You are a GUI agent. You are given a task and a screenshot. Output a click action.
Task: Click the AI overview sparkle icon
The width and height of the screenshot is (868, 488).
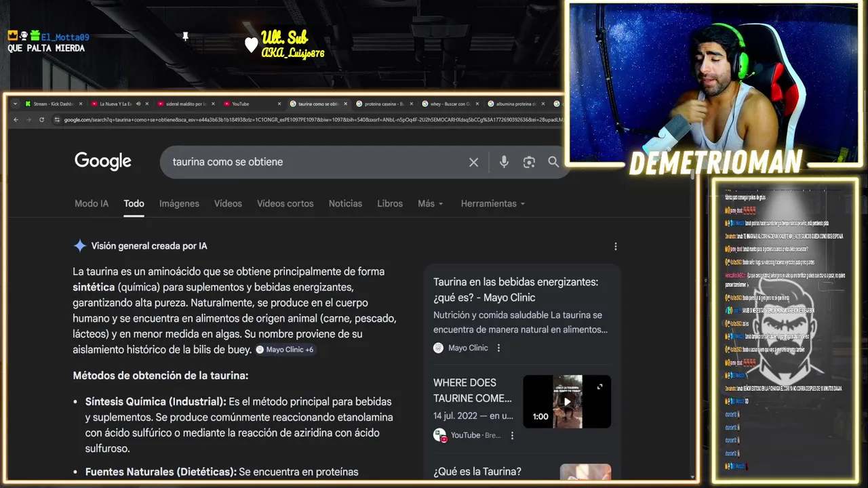80,246
